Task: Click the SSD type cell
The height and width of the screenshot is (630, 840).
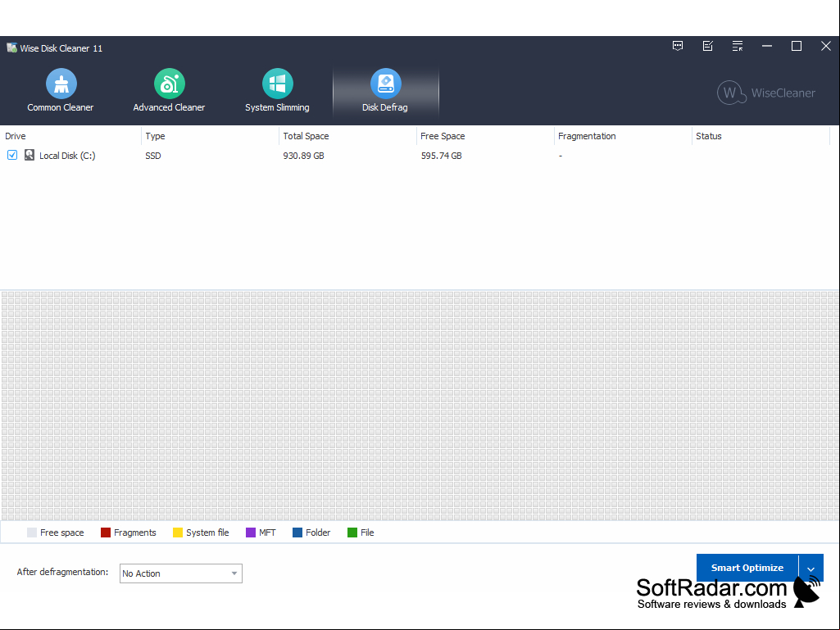Action: click(x=153, y=156)
